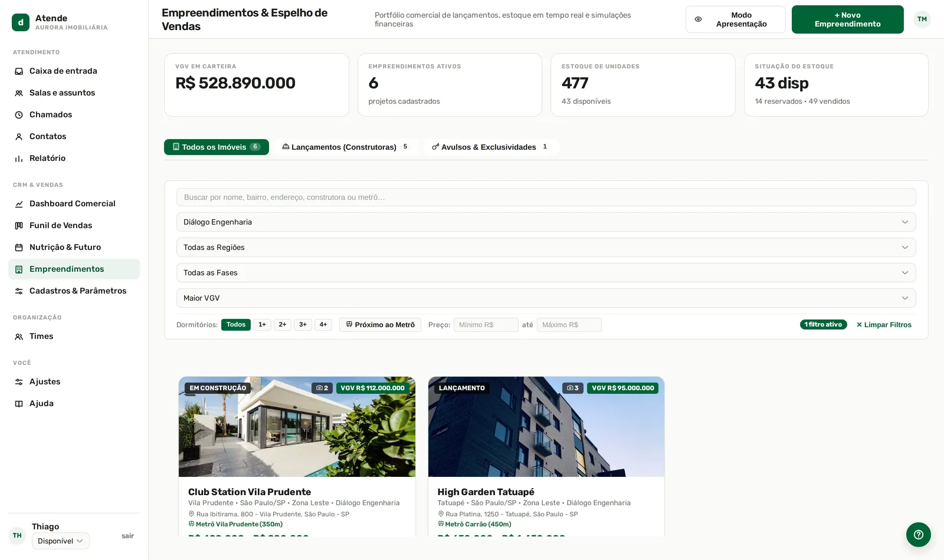Switch to Avulsos & Exclusividades tab
This screenshot has height=560, width=944.
[x=491, y=147]
